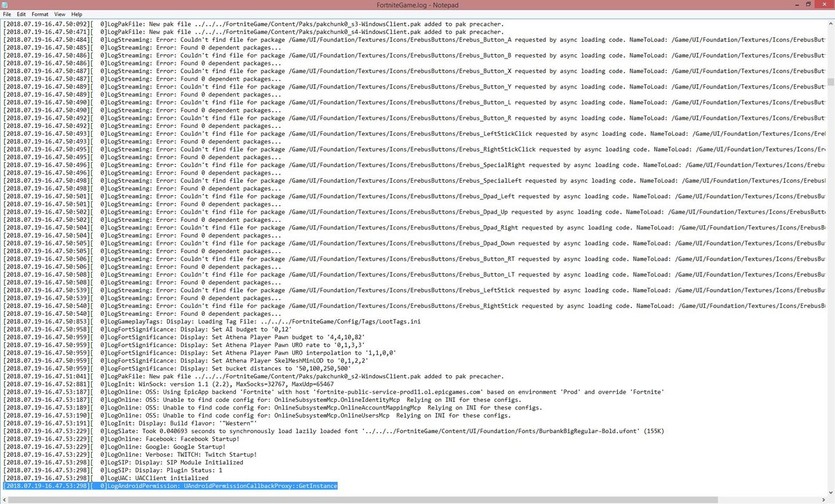This screenshot has height=504, width=835.
Task: Click the line reading 'Erebus_LeftStick requested by async'
Action: click(x=415, y=290)
